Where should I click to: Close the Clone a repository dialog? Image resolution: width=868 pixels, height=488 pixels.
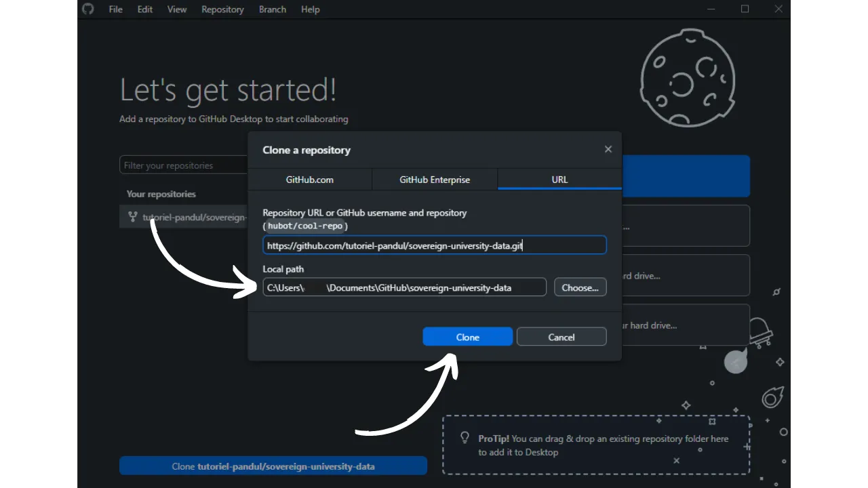click(x=608, y=149)
